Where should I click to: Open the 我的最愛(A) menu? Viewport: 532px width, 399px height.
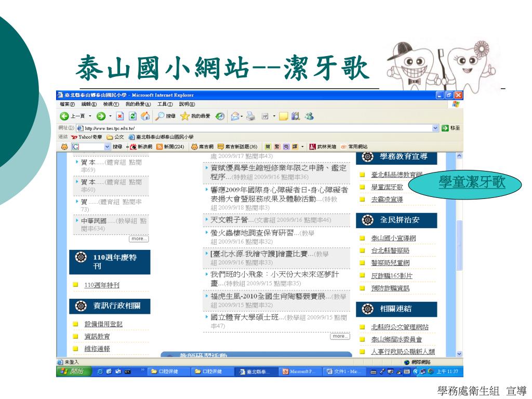pos(138,104)
